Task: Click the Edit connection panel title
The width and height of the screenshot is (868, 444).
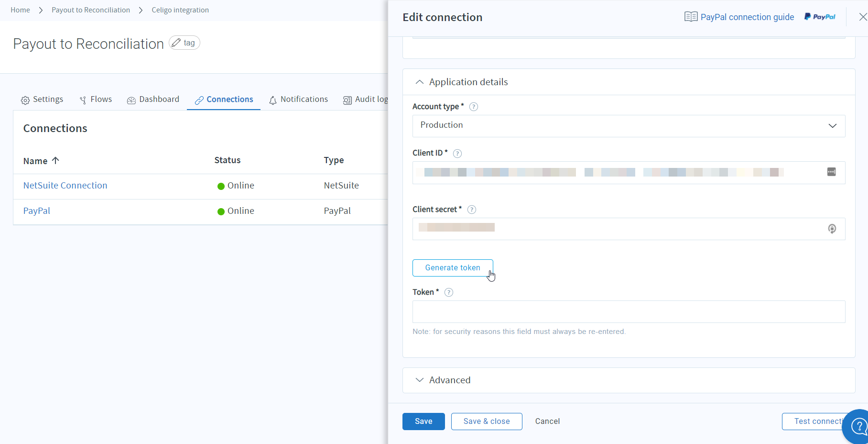Action: coord(443,17)
